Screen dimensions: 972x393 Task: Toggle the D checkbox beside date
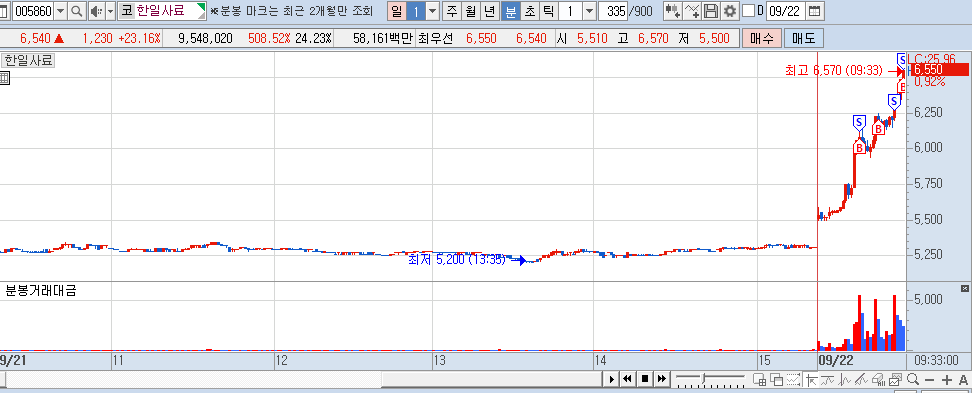pyautogui.click(x=749, y=11)
